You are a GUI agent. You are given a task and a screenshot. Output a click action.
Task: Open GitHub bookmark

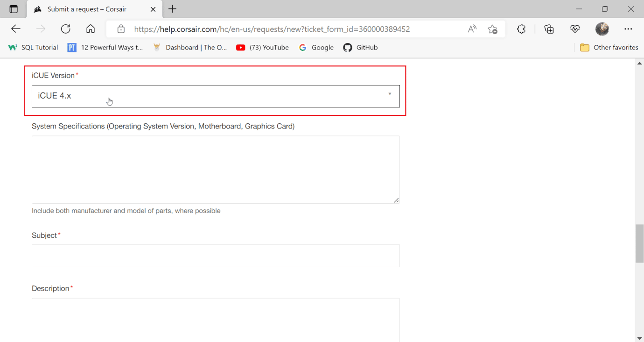tap(360, 47)
